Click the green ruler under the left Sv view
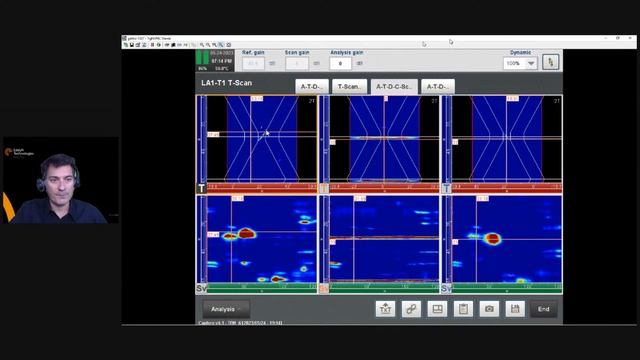Screen dimensions: 640x360 pos(262,288)
